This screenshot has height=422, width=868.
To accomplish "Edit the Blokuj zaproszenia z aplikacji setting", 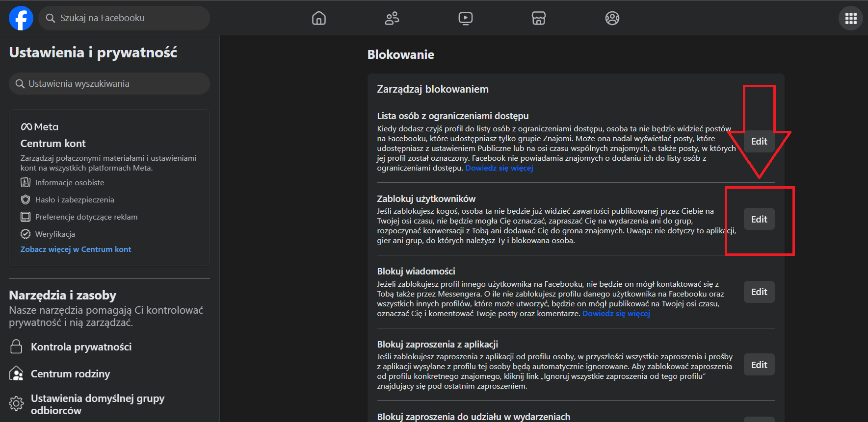I will click(x=759, y=365).
